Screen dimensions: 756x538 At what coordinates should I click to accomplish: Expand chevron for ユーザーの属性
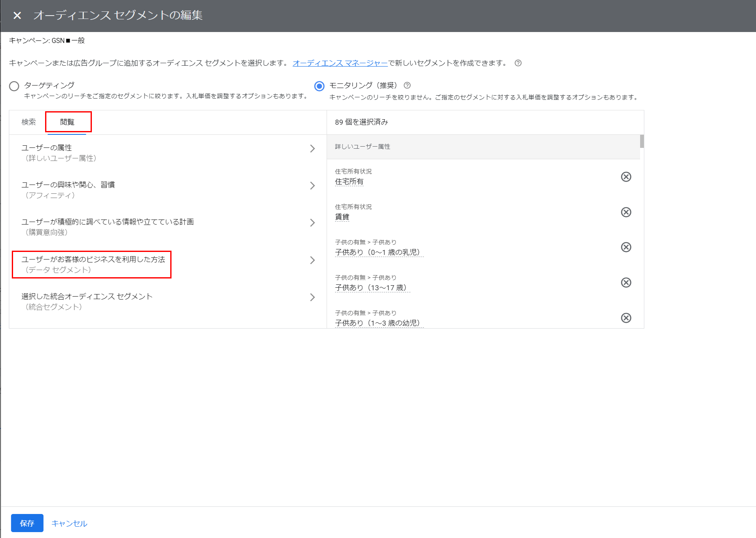pyautogui.click(x=312, y=149)
